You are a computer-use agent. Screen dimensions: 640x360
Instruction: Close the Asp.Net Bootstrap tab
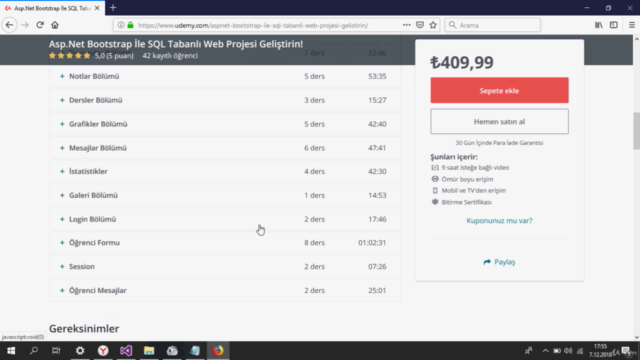click(x=97, y=8)
